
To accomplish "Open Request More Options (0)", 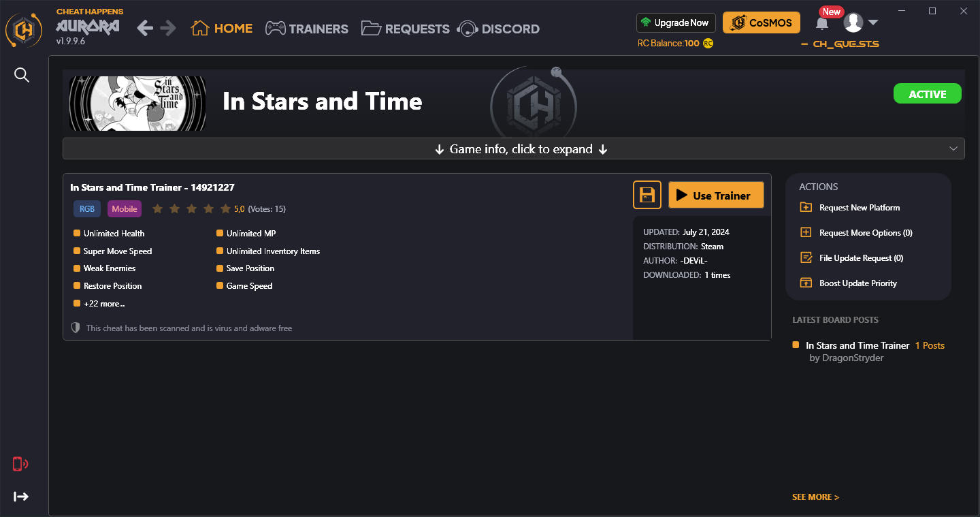I will coord(866,232).
